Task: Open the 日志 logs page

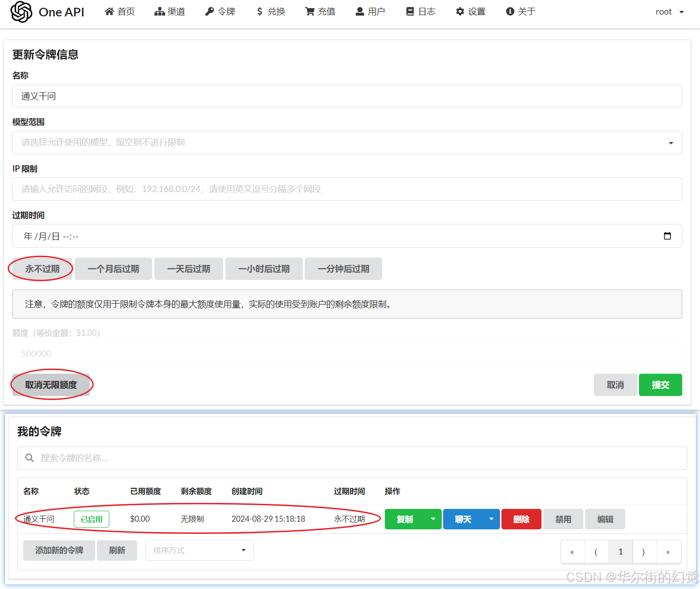Action: point(421,12)
